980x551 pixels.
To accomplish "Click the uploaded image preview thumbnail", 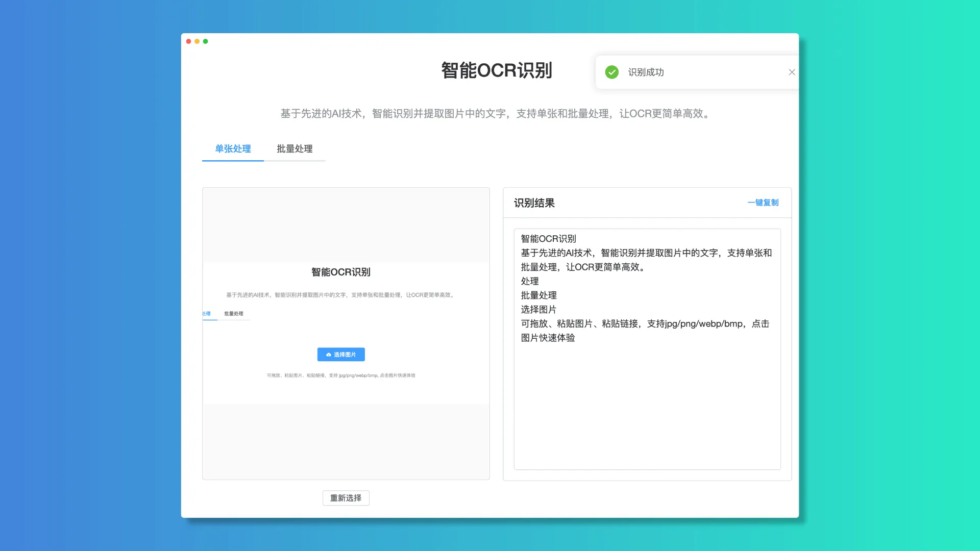I will tap(346, 334).
